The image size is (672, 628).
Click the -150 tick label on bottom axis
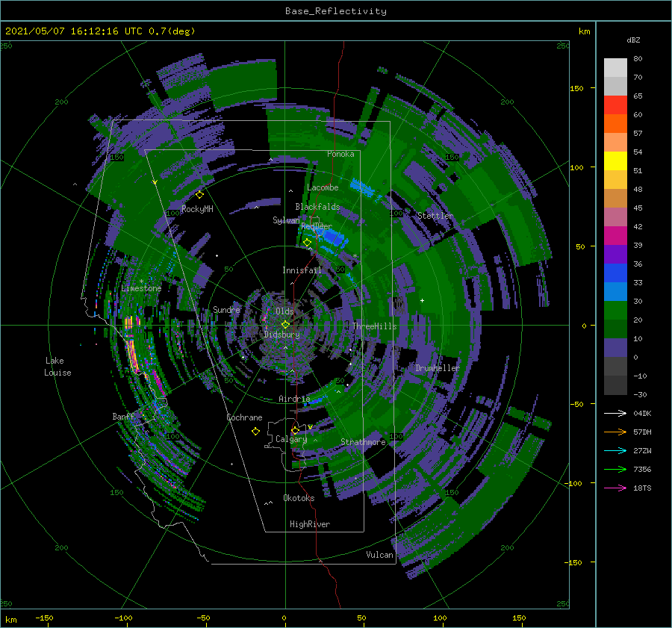pos(44,618)
